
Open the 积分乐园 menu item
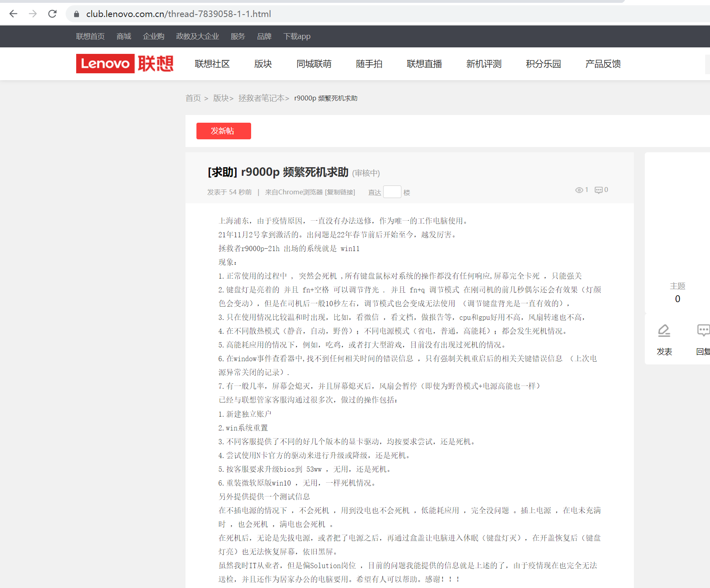tap(544, 64)
